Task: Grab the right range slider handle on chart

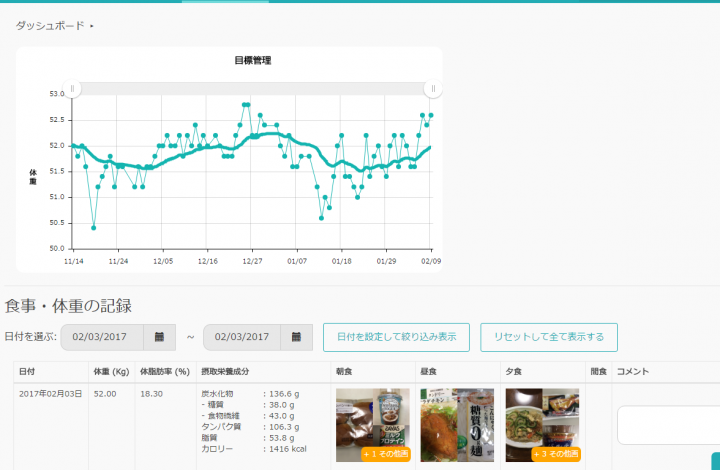Action: coord(432,89)
